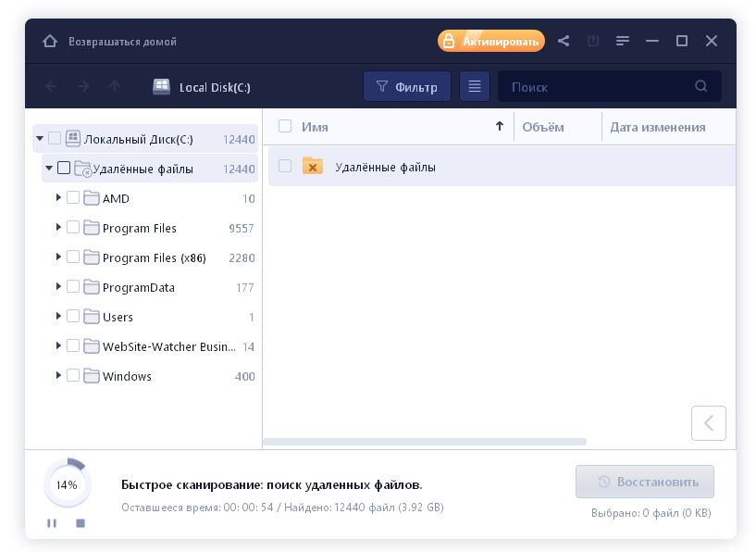Collapse the preview panel arrow button
756x552 pixels.
708,423
